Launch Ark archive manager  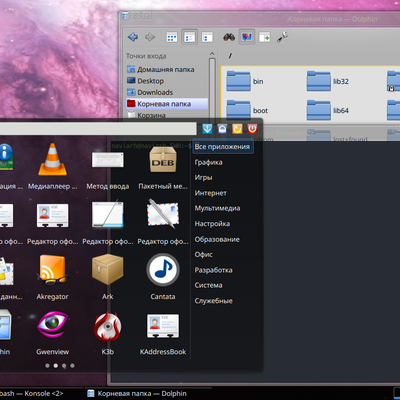[108, 277]
